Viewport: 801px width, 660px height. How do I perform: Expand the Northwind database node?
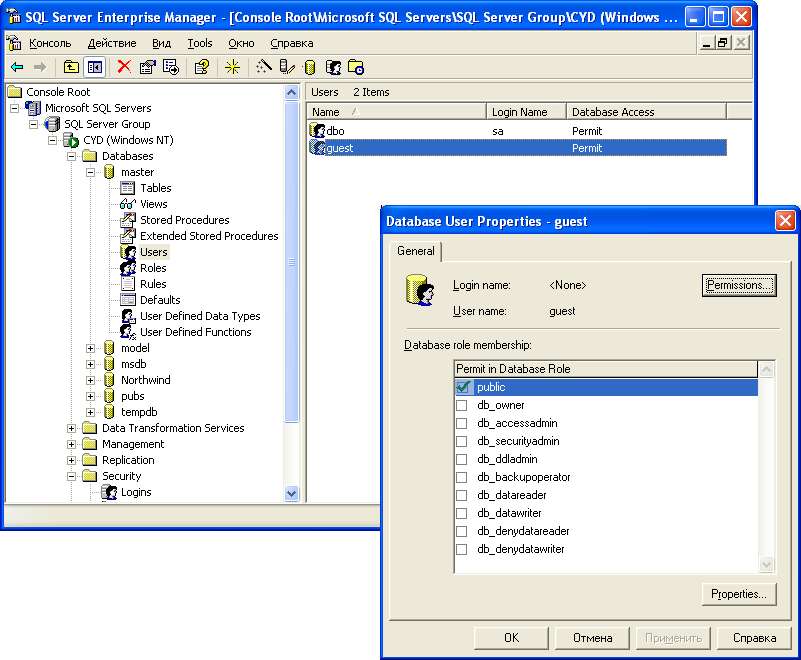tap(90, 380)
